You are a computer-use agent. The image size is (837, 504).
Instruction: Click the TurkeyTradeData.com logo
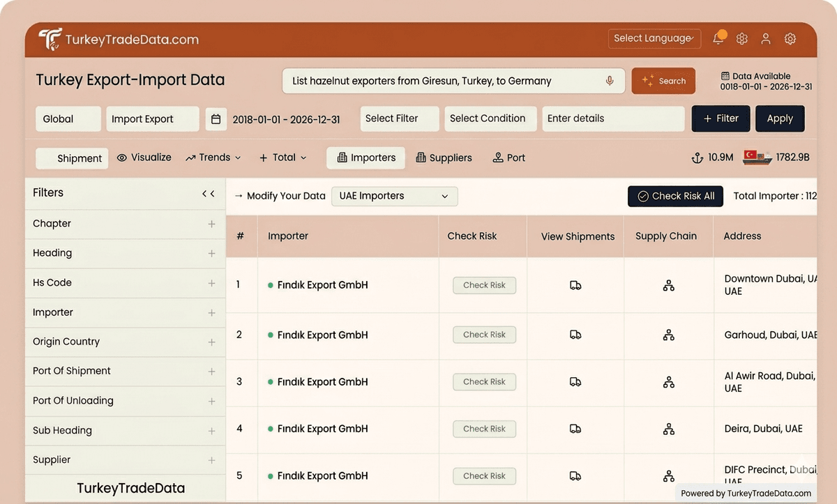coord(119,39)
